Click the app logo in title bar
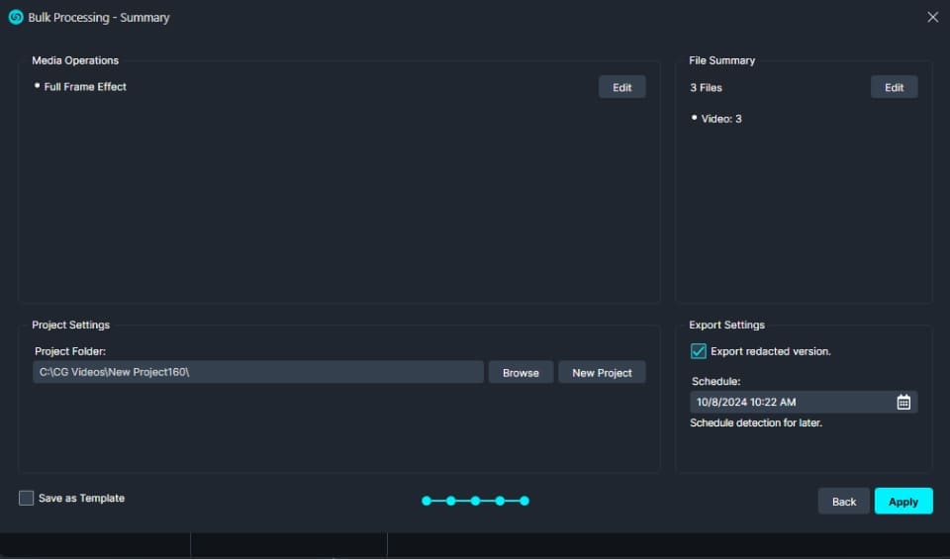Image resolution: width=950 pixels, height=560 pixels. point(16,17)
